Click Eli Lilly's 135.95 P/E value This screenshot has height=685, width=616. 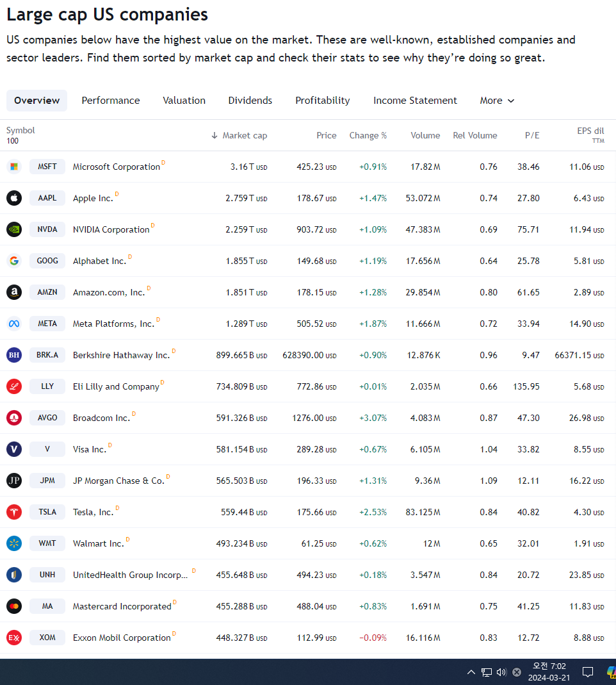[526, 386]
